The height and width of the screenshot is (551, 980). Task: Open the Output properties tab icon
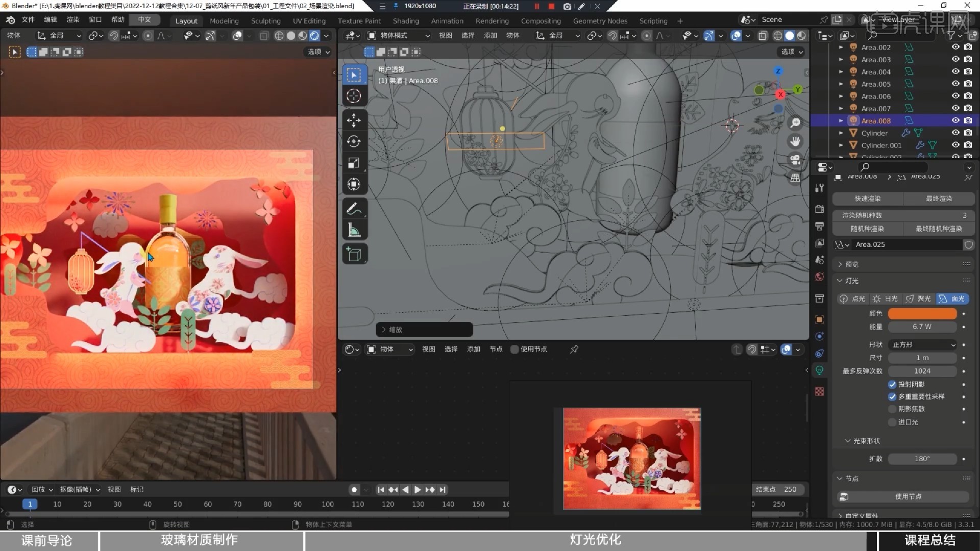point(820,226)
